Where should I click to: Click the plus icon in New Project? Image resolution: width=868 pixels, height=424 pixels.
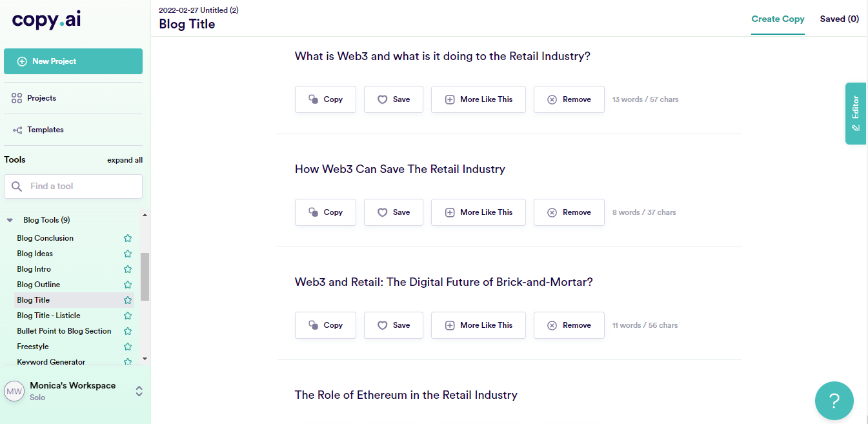[22, 61]
